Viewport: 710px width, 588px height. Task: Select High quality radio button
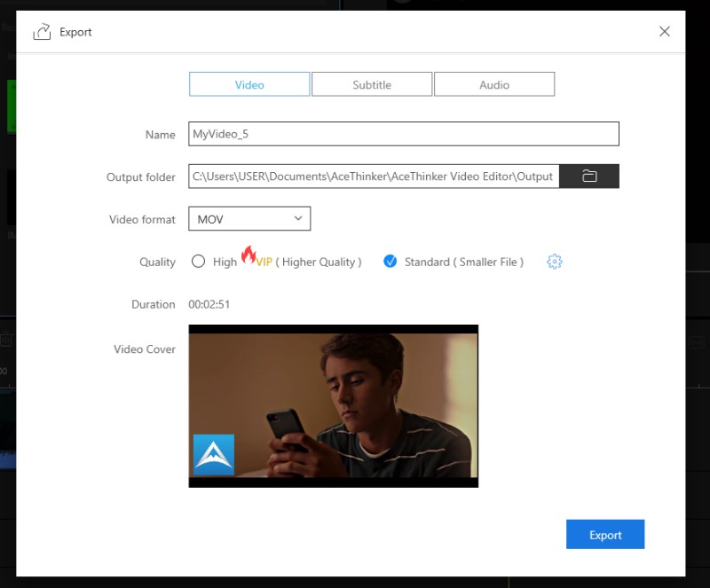pyautogui.click(x=198, y=261)
